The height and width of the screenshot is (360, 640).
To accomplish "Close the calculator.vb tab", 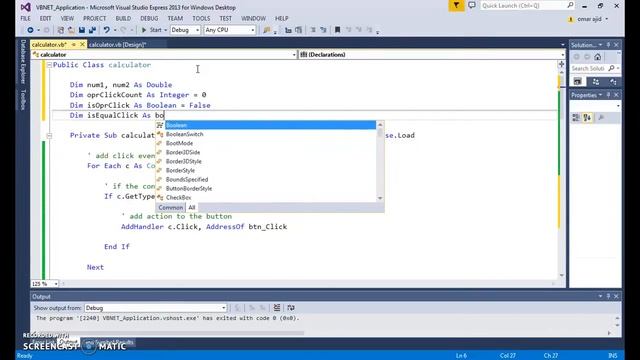I will pyautogui.click(x=82, y=44).
